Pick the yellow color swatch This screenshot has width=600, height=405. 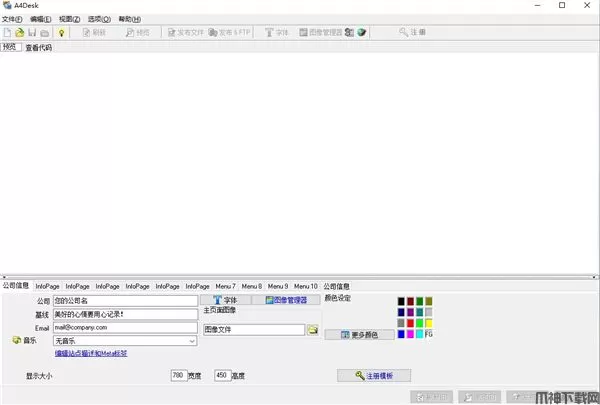pyautogui.click(x=429, y=323)
